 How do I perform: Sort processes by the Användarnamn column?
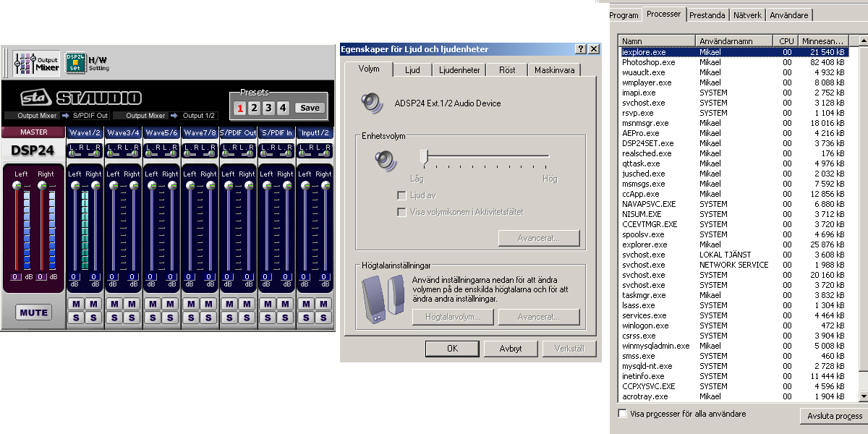tap(734, 41)
